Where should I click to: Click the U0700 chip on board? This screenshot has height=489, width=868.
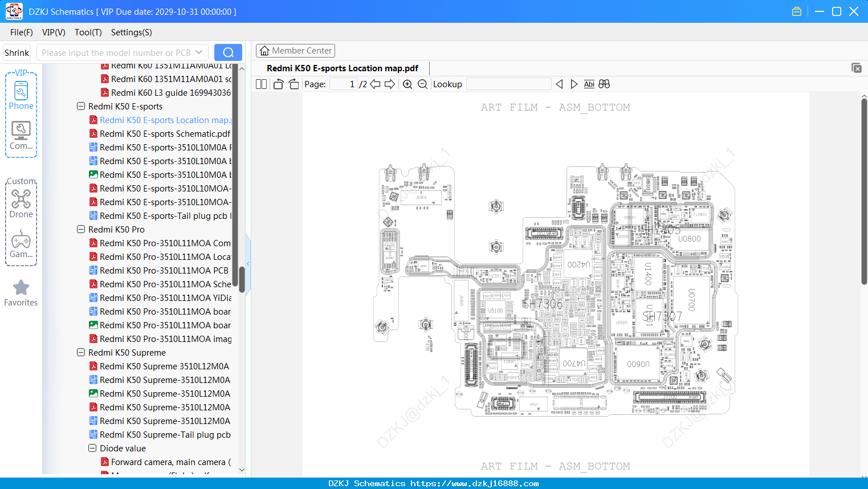tap(691, 299)
